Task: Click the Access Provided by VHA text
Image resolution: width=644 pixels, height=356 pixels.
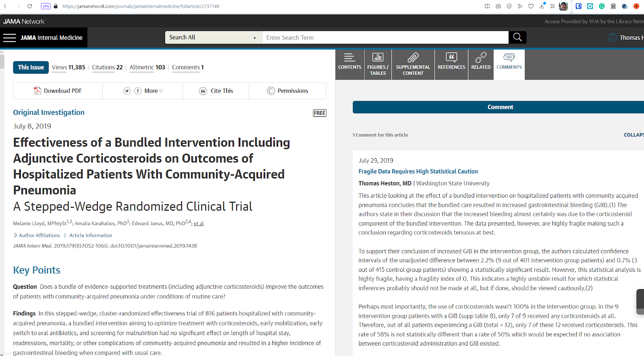Action: (x=594, y=21)
